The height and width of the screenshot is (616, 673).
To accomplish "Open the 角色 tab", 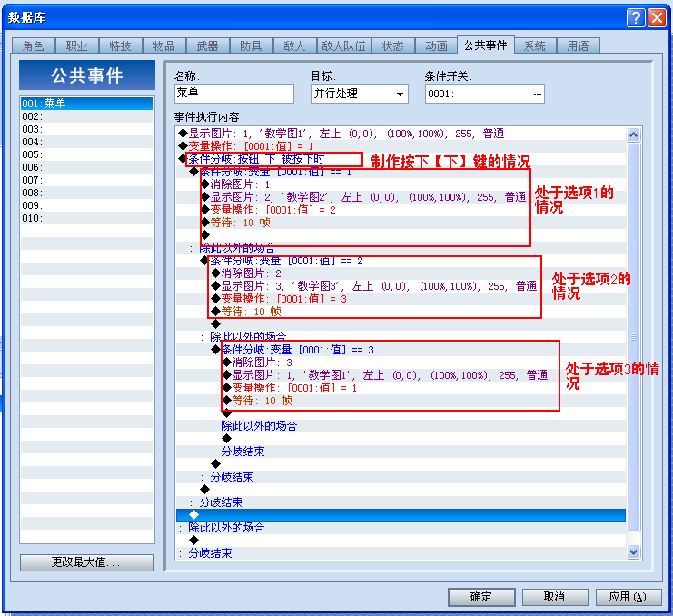I will [34, 45].
